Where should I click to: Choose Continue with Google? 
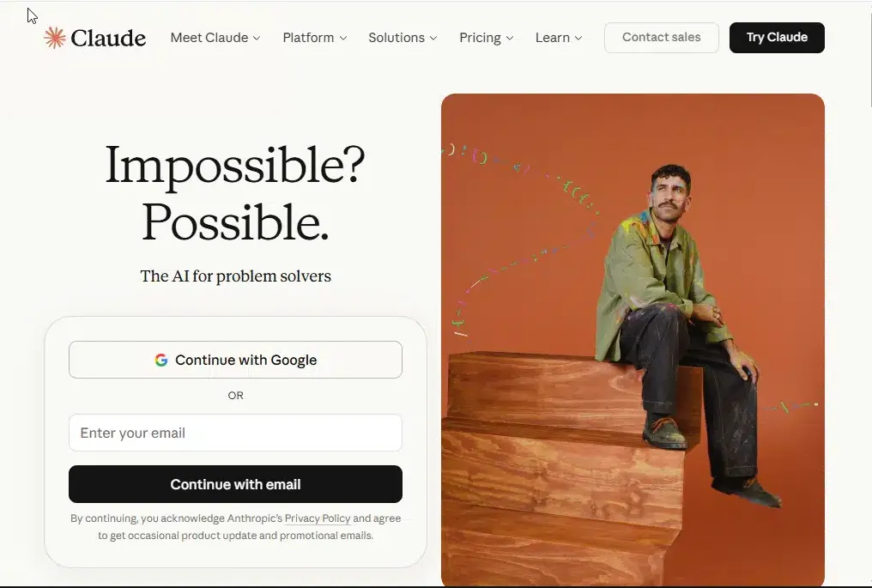pyautogui.click(x=235, y=360)
